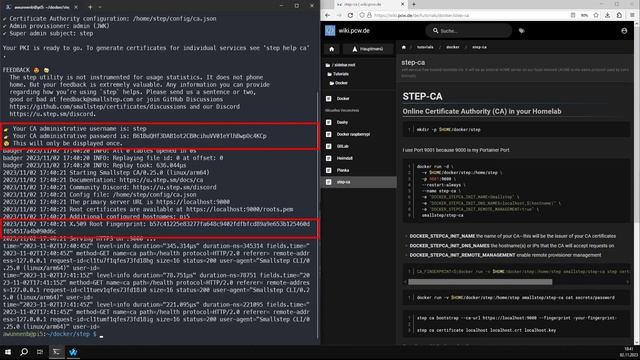
Task: Click the extensions icon in browser toolbar
Action: 619,15
